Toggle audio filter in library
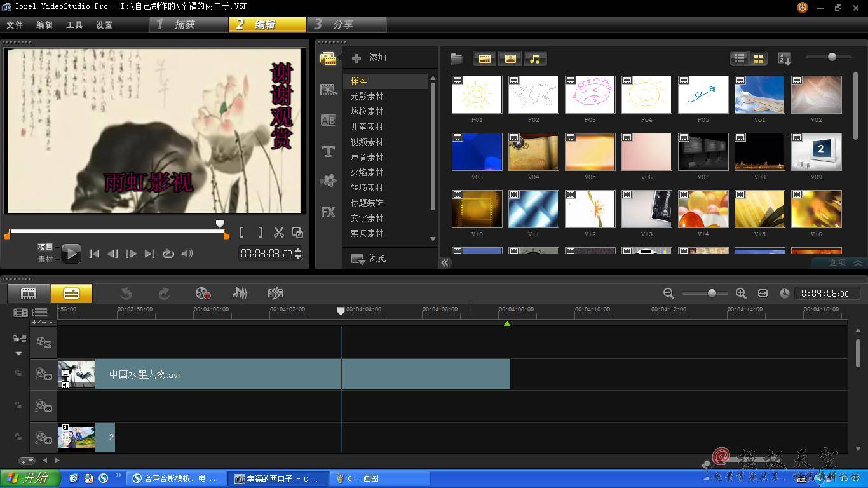Viewport: 868px width, 488px height. 535,58
